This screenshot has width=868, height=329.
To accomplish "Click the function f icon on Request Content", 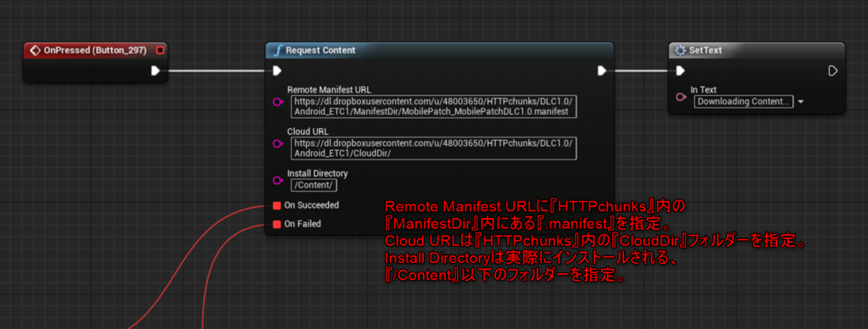I will [278, 50].
